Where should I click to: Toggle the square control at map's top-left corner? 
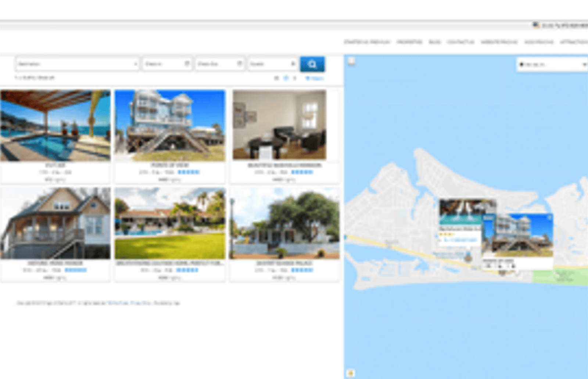351,61
